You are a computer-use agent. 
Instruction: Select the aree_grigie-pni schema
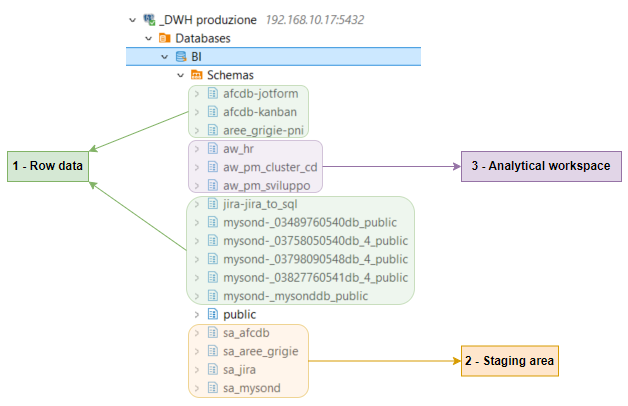pos(261,130)
